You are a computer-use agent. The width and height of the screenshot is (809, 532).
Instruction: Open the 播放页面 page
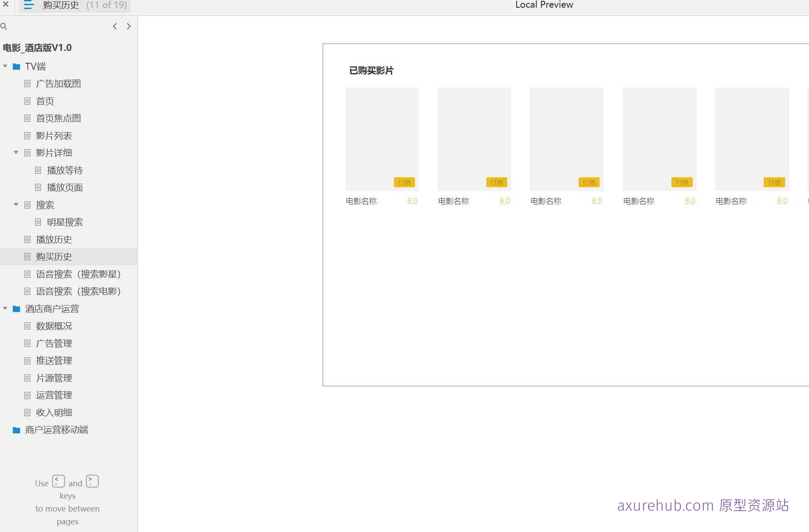click(x=65, y=188)
